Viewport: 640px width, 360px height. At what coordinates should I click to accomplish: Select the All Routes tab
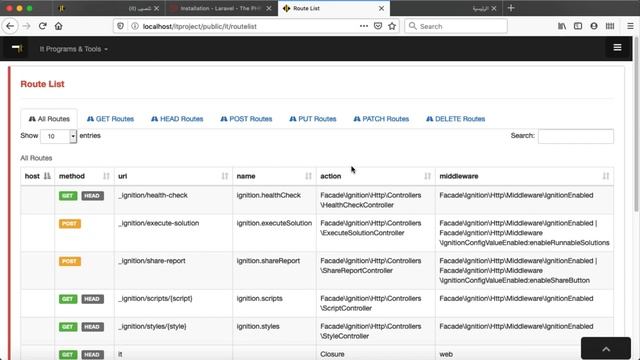point(49,119)
